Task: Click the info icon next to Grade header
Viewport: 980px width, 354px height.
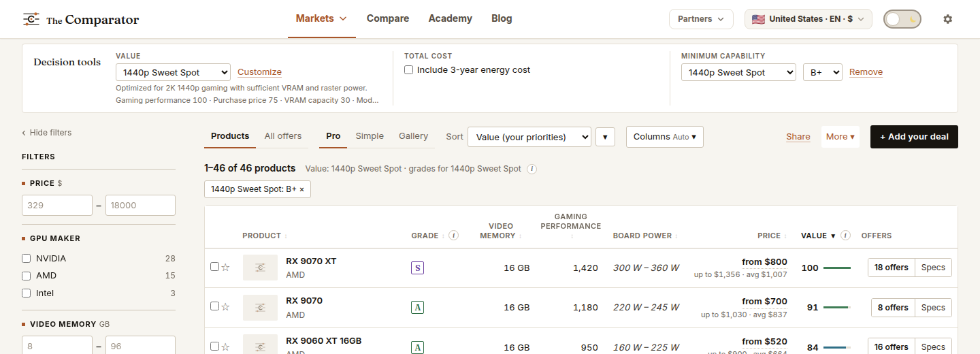Action: tap(454, 236)
